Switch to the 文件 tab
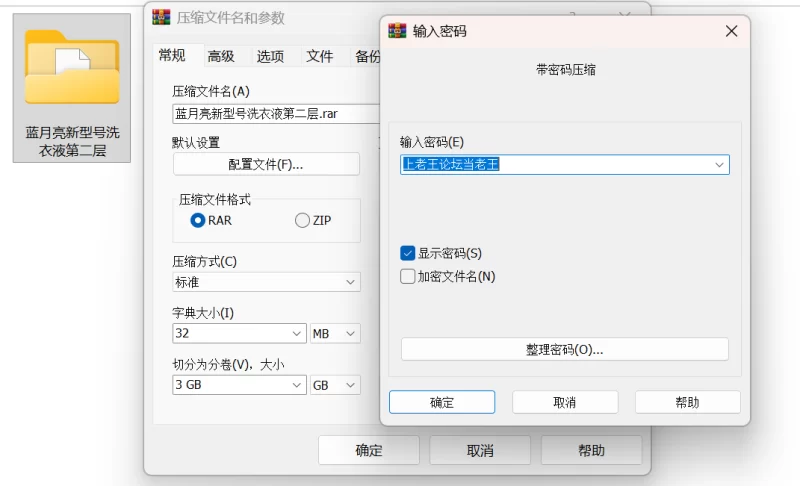The image size is (800, 486). tap(320, 56)
